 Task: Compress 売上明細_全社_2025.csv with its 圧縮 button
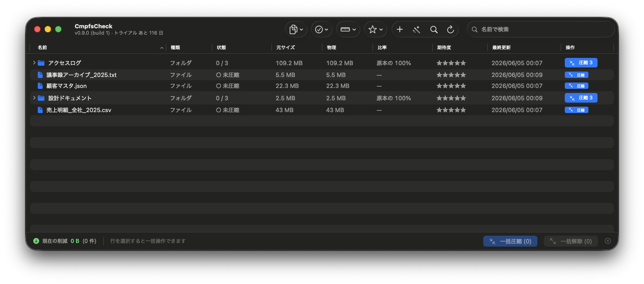pos(577,110)
